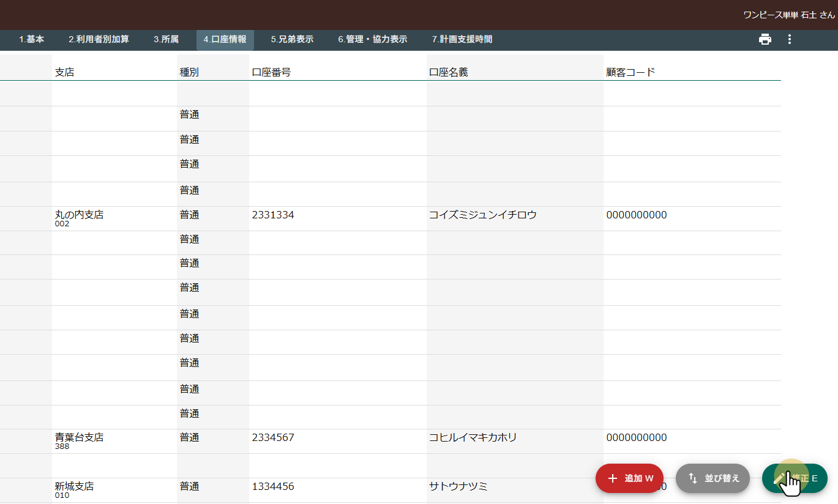Click the 口座番号 column header
This screenshot has width=838, height=504.
click(x=271, y=72)
